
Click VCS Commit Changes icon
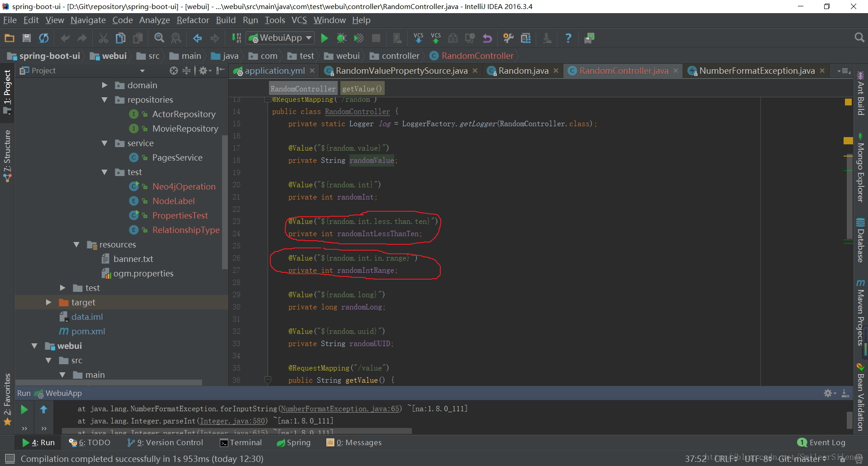[436, 38]
